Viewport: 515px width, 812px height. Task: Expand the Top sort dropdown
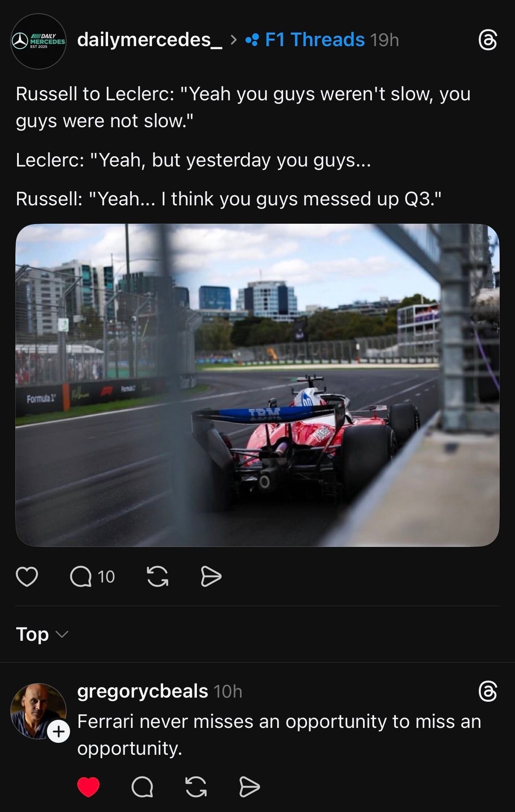click(42, 634)
